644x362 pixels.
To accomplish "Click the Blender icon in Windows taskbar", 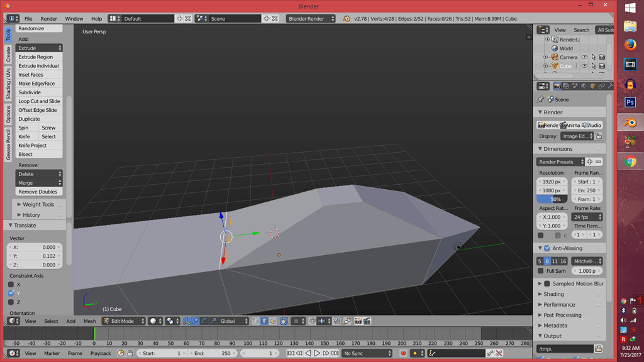I will (x=630, y=123).
